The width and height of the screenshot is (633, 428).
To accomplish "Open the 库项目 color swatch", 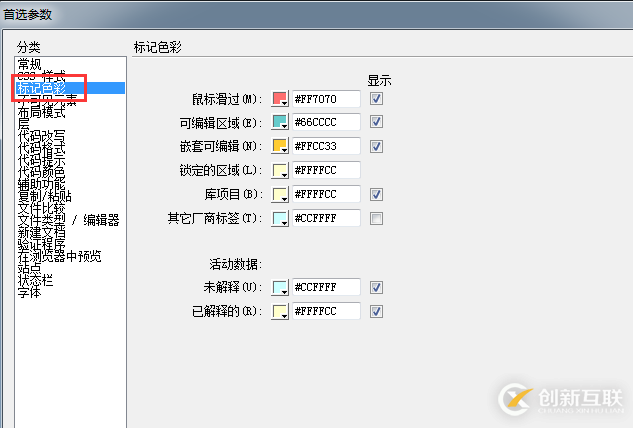I will [x=279, y=194].
